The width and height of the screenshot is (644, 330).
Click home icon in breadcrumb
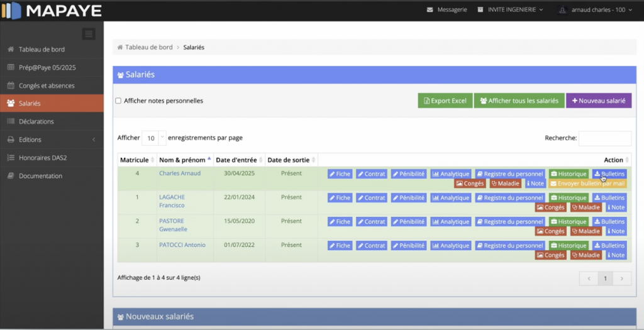119,47
